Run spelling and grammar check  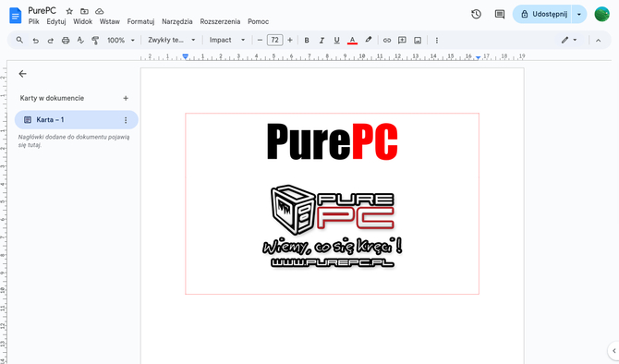pyautogui.click(x=80, y=41)
